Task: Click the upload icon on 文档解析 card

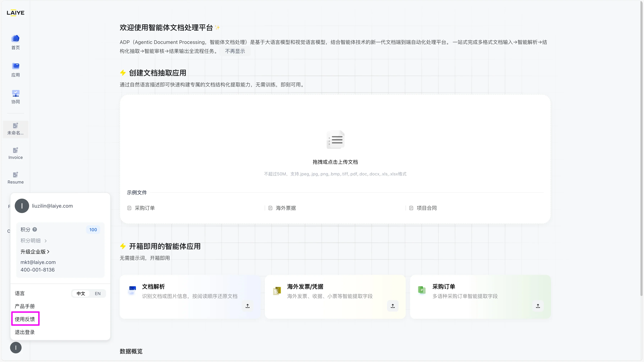Action: click(247, 306)
